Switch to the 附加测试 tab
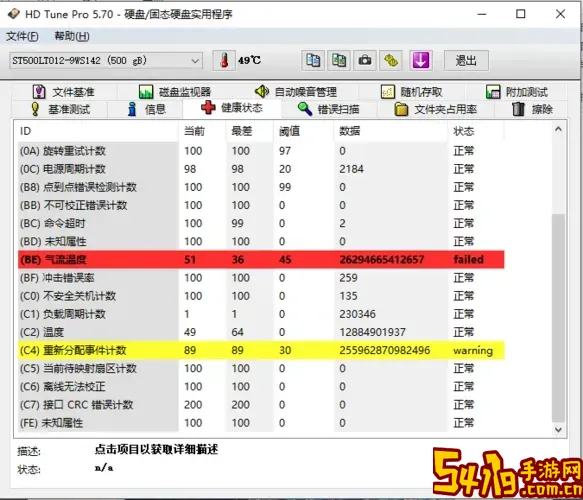 pos(517,92)
